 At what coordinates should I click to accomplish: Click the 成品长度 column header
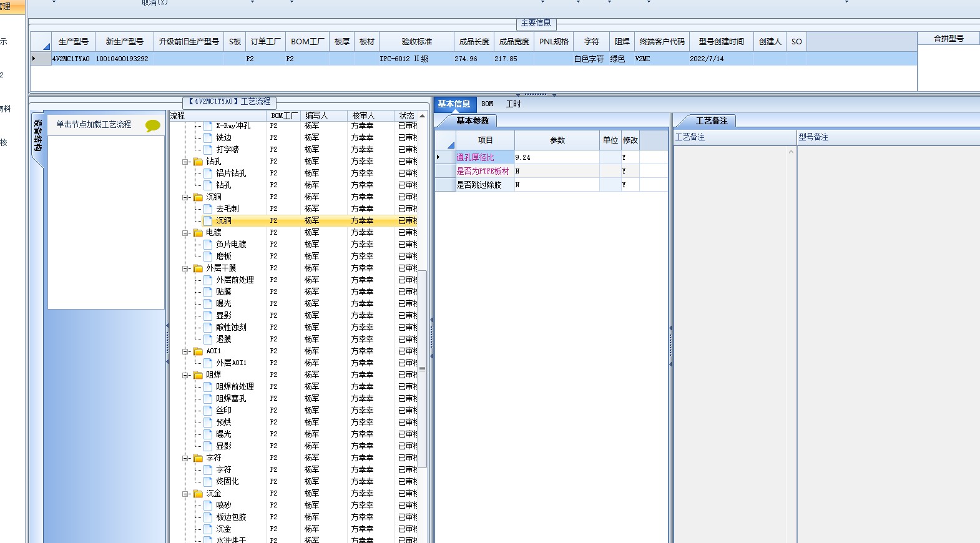pos(474,42)
